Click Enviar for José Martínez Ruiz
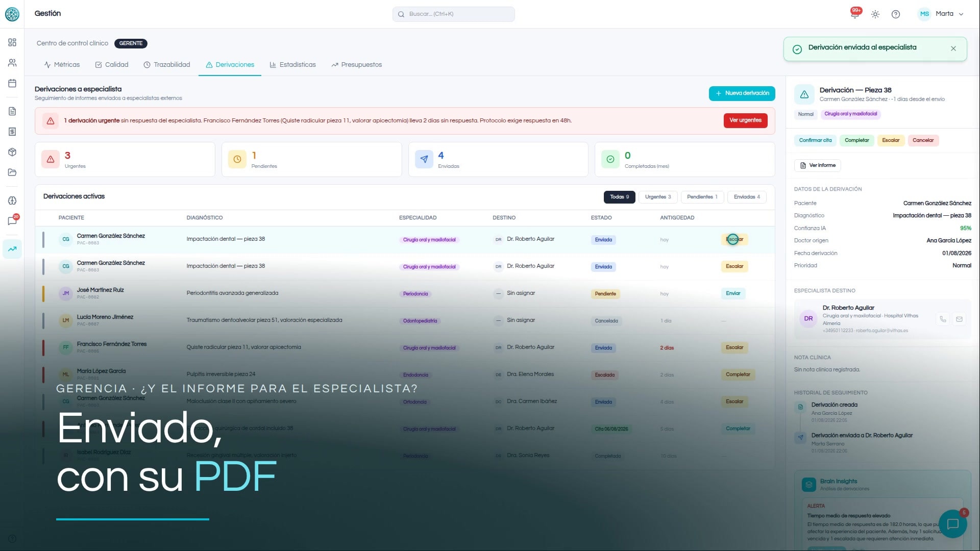The width and height of the screenshot is (980, 551). (733, 293)
